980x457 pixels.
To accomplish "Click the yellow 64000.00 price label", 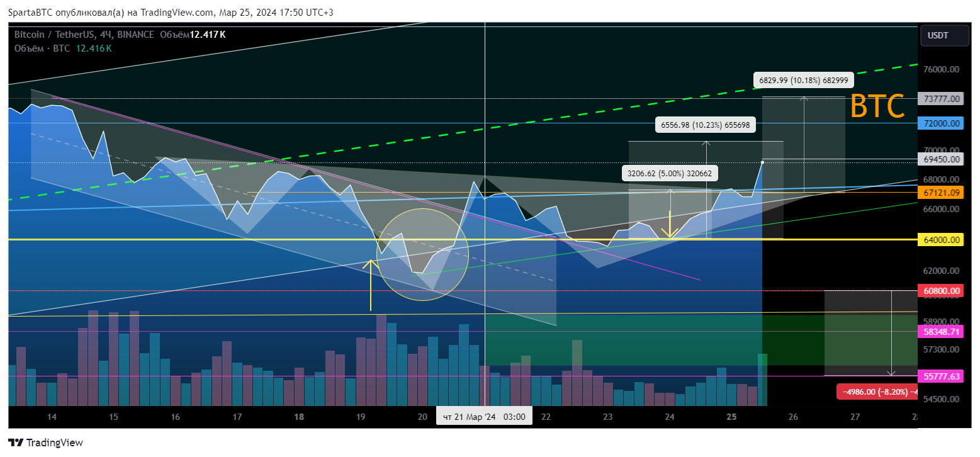I will coord(942,240).
